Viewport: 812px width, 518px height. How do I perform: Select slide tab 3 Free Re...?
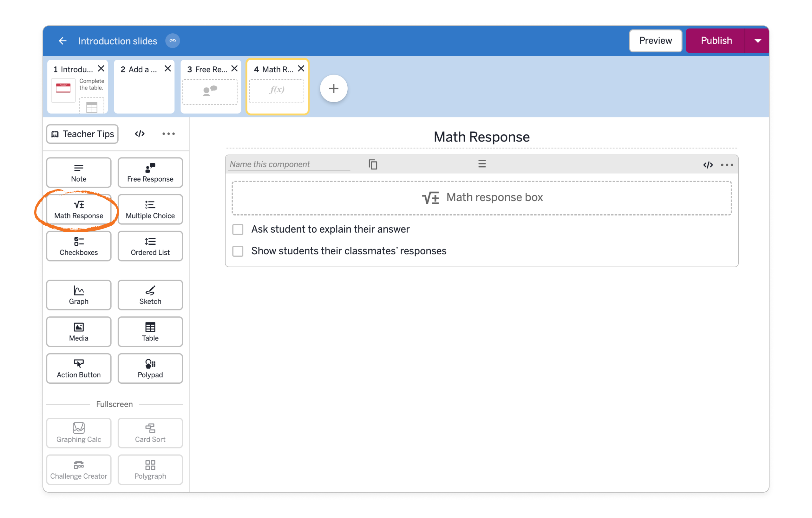pyautogui.click(x=211, y=87)
